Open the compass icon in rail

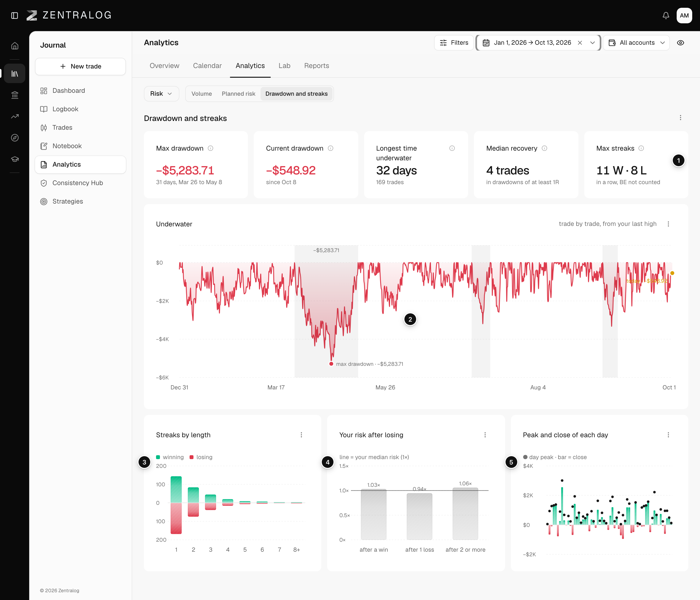coord(15,137)
